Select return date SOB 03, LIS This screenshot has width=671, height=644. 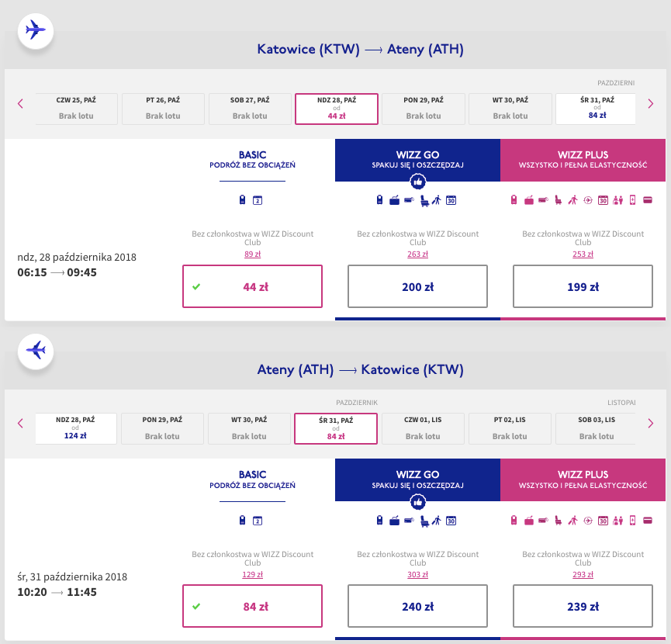(x=596, y=428)
